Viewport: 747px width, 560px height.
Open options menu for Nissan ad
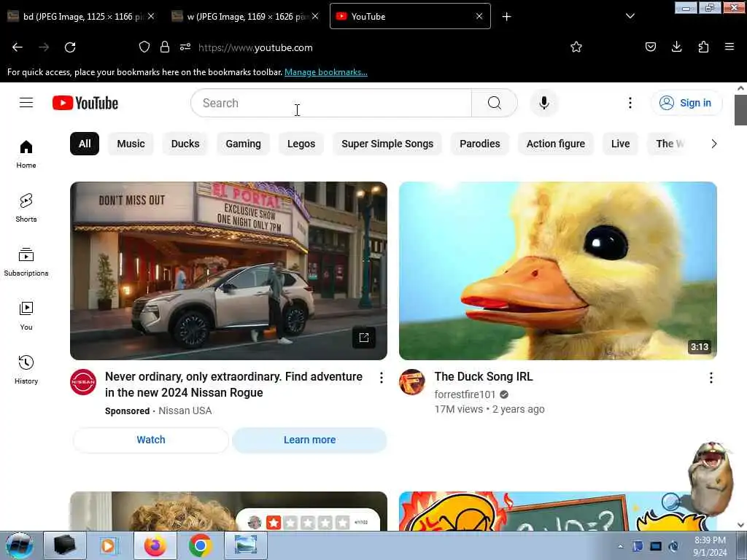coord(381,378)
